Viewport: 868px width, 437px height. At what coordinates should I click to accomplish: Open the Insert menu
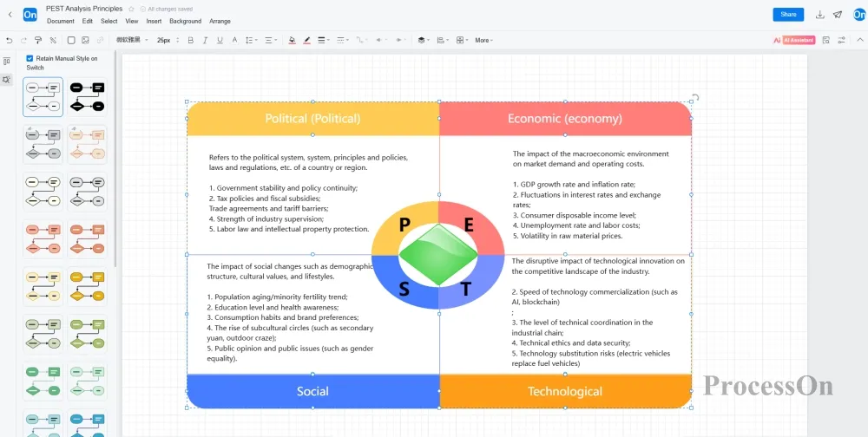coord(154,21)
